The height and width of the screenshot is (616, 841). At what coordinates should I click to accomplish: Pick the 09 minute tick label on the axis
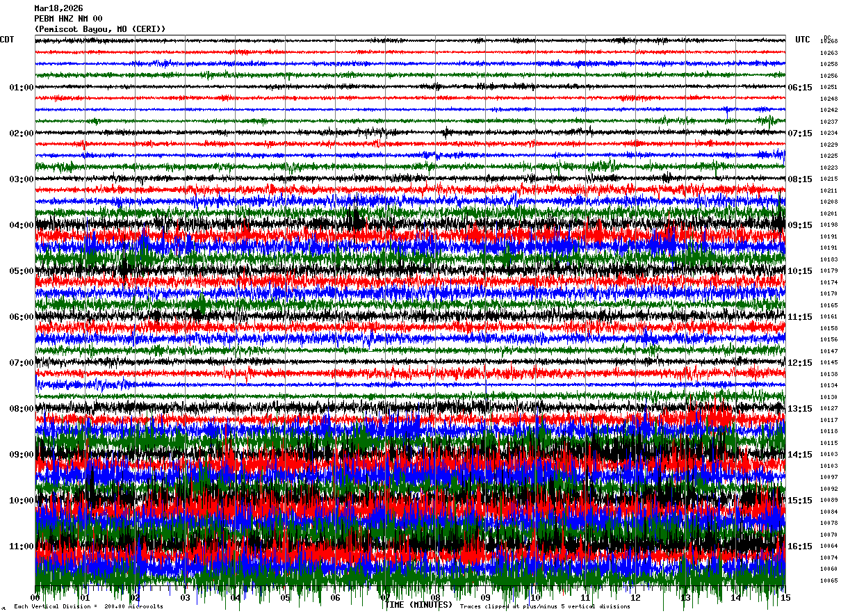coord(485,598)
